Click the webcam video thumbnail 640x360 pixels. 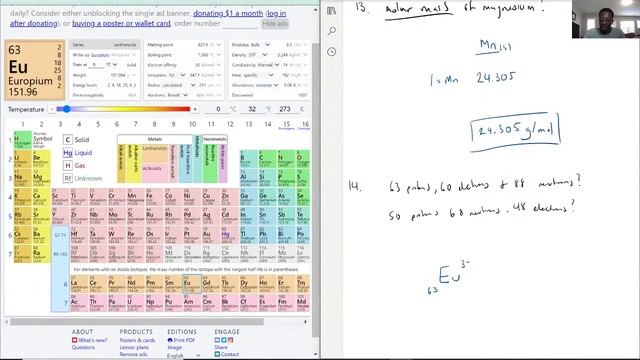606,19
